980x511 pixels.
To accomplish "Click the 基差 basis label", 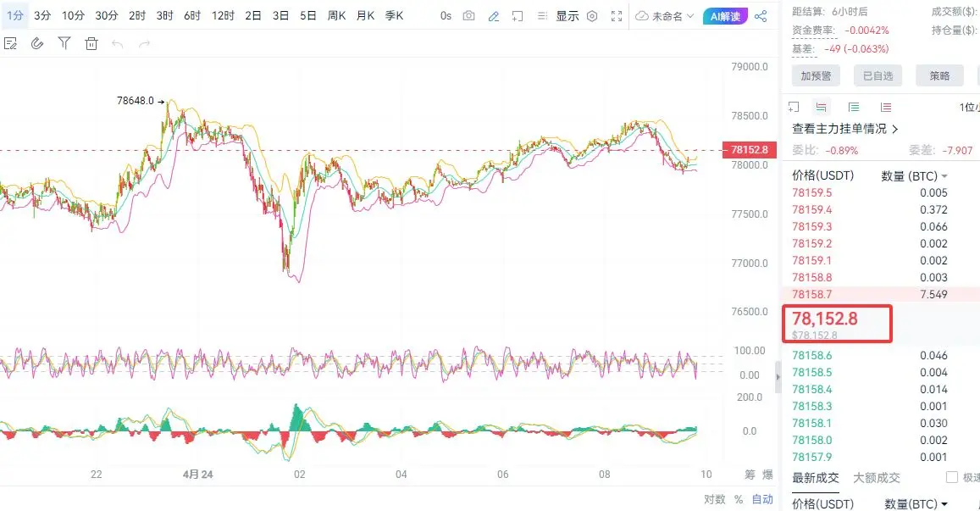I will click(x=803, y=49).
